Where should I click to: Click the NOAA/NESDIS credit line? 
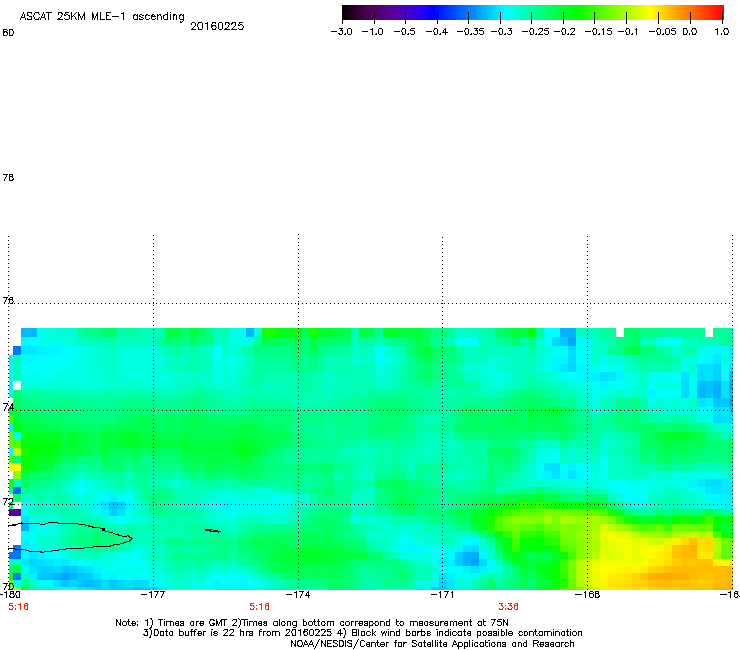click(432, 644)
